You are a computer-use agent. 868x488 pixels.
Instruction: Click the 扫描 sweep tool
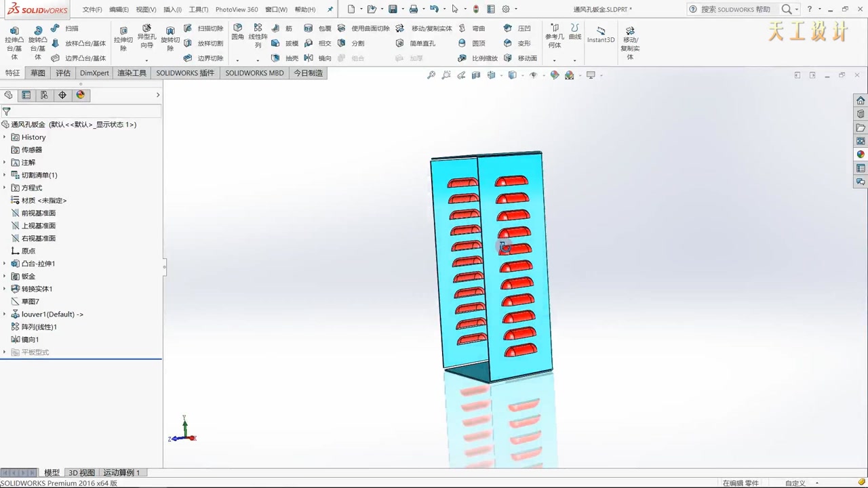(65, 28)
